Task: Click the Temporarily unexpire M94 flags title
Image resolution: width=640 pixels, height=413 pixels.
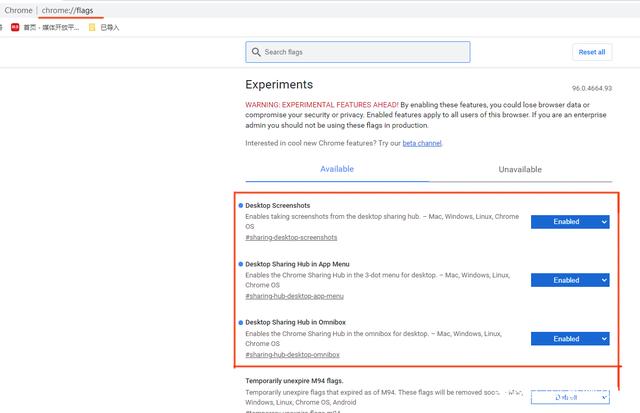Action: (294, 381)
